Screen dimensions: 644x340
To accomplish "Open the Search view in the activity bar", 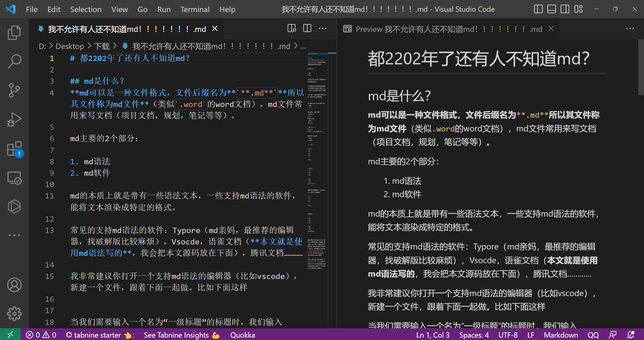I will pos(14,61).
